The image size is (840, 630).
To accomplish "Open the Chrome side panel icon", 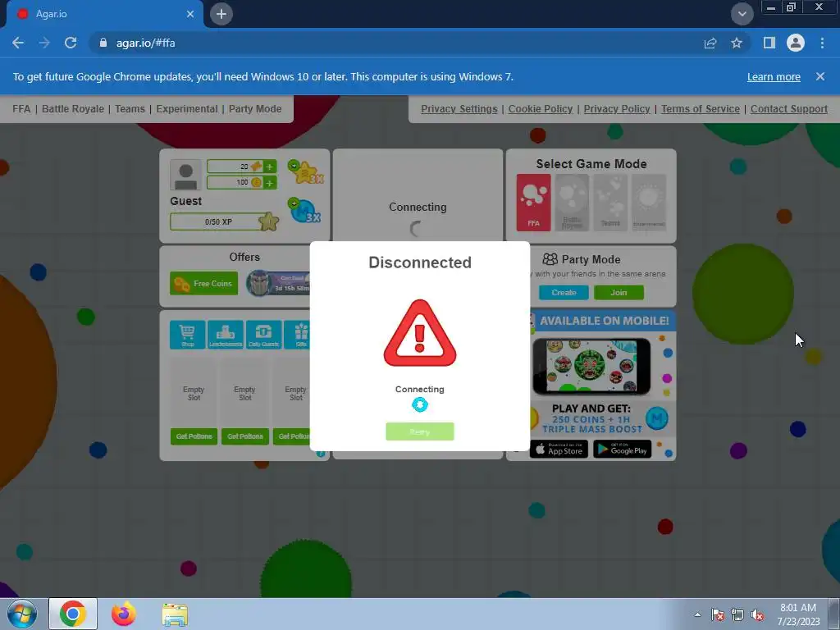I will [x=769, y=43].
